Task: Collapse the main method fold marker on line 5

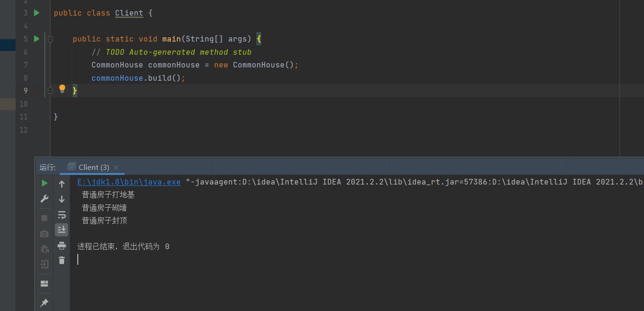Action: pyautogui.click(x=50, y=39)
